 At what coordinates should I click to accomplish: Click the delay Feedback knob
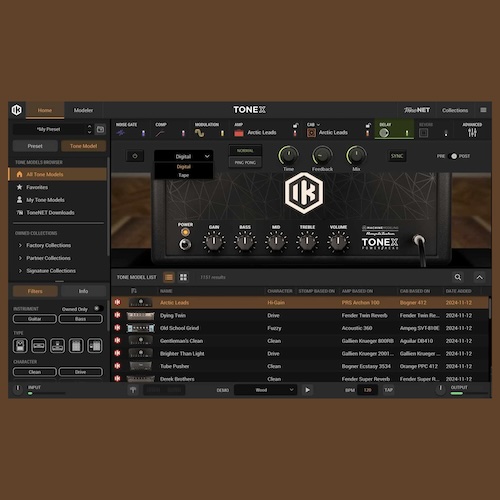pyautogui.click(x=322, y=155)
